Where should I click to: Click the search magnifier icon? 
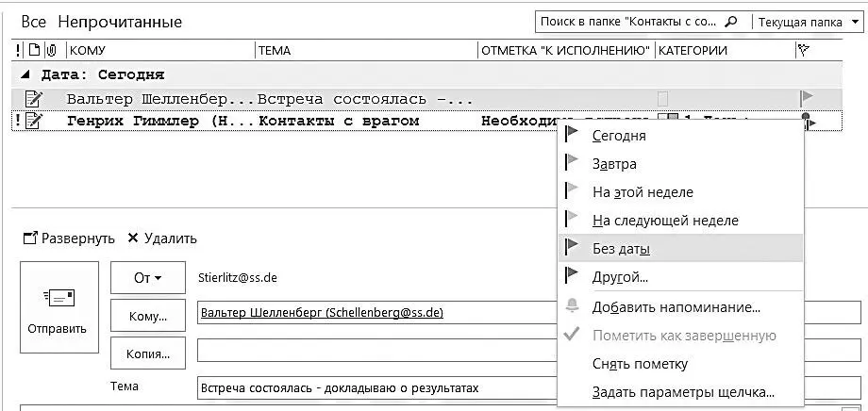tap(759, 22)
